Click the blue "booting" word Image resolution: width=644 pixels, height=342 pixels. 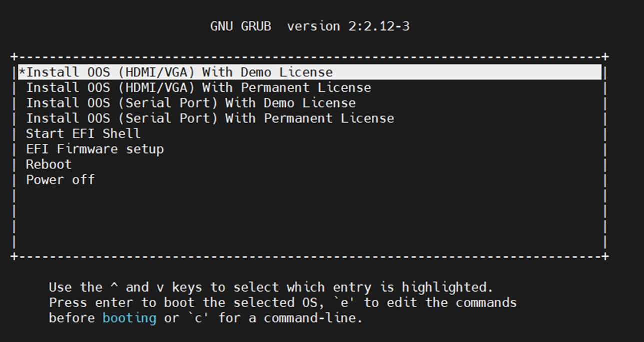[129, 318]
